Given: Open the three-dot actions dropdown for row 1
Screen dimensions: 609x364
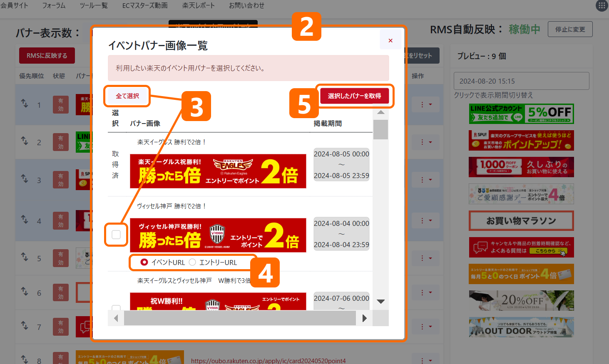Looking at the screenshot, I should [x=425, y=104].
